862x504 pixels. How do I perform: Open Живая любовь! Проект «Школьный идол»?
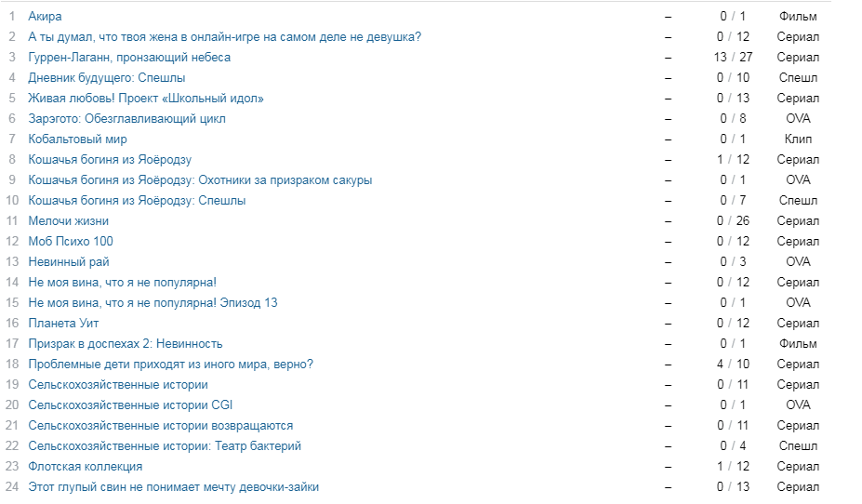(146, 99)
